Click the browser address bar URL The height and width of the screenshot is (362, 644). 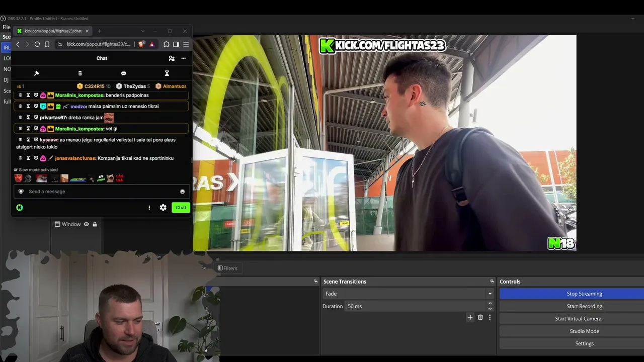tap(99, 44)
